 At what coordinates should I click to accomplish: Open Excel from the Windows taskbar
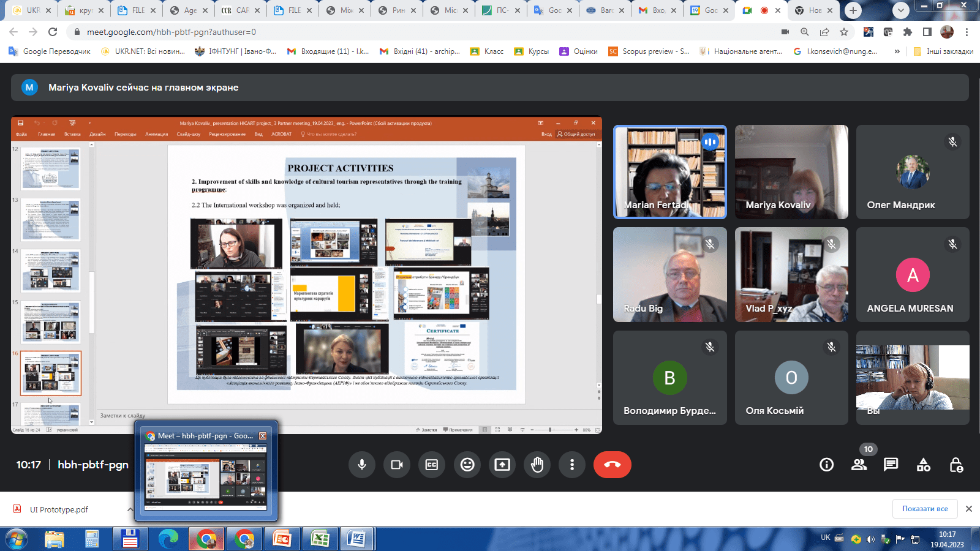(x=320, y=539)
